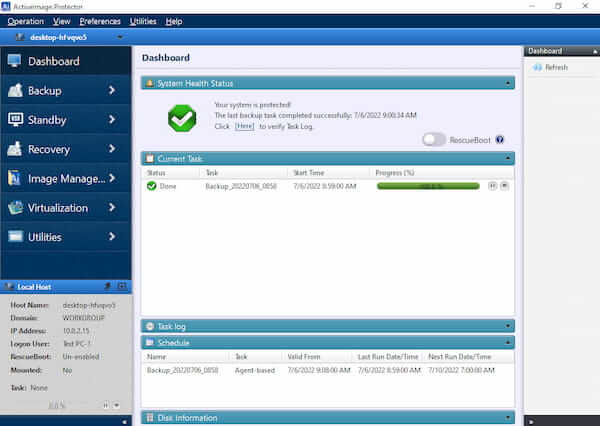
Task: Click the green progress bar of current task
Action: tap(427, 186)
